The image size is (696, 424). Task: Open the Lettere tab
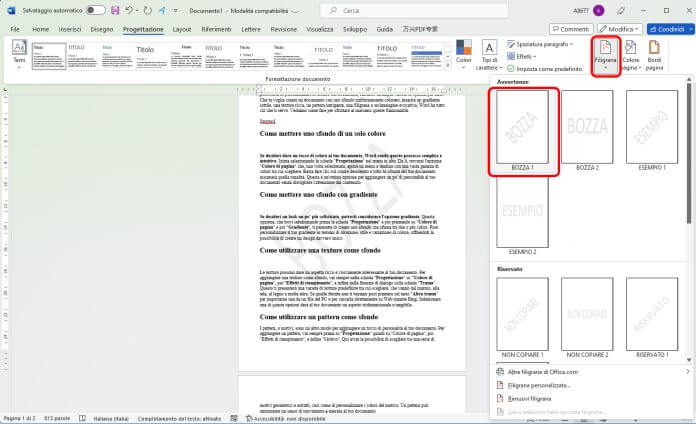point(251,29)
